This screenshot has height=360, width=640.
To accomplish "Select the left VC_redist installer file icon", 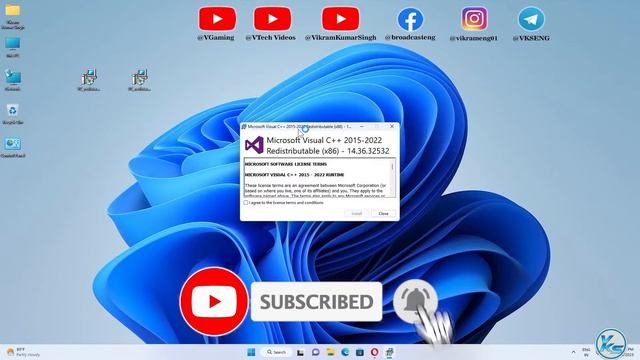I will (89, 80).
